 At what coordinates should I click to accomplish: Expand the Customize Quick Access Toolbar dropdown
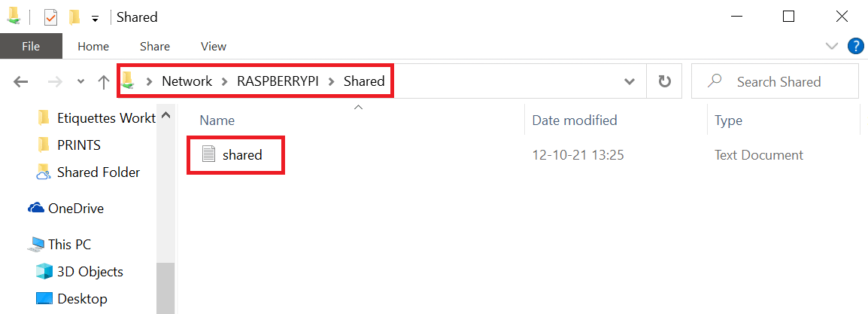[96, 19]
